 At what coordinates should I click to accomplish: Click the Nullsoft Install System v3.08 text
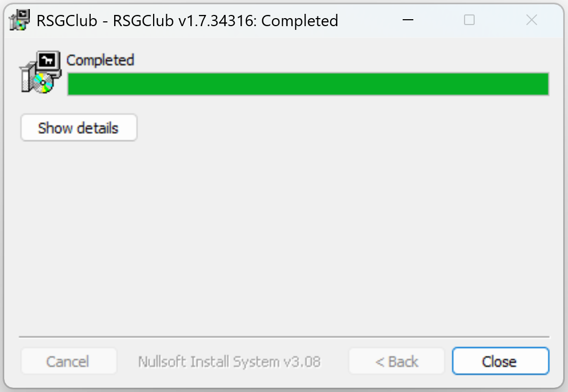229,362
